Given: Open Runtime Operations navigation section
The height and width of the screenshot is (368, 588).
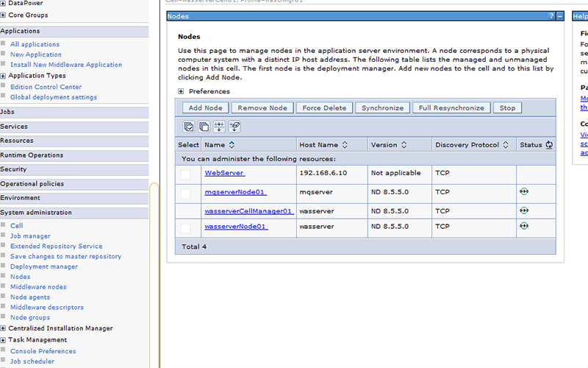Looking at the screenshot, I should [74, 155].
